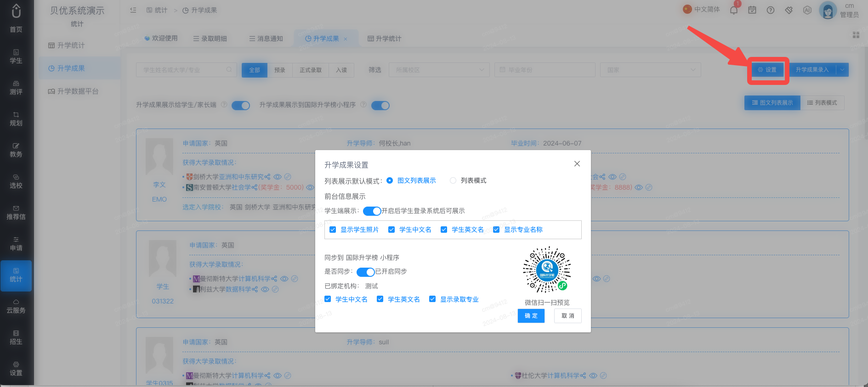Viewport: 868px width, 387px height.
Task: Open the help question mark icon
Action: (771, 10)
